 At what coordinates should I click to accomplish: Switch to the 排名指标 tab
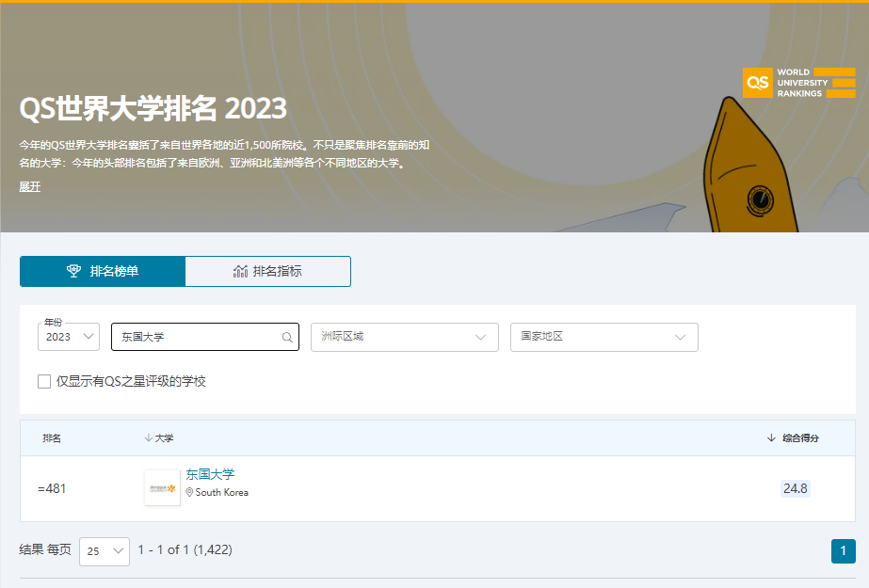(267, 271)
